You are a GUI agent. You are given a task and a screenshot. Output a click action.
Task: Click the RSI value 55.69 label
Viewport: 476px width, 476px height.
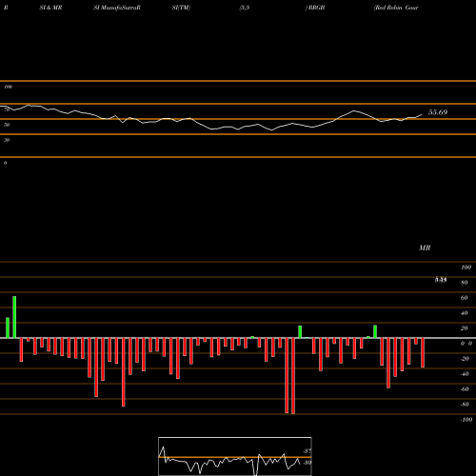point(438,112)
